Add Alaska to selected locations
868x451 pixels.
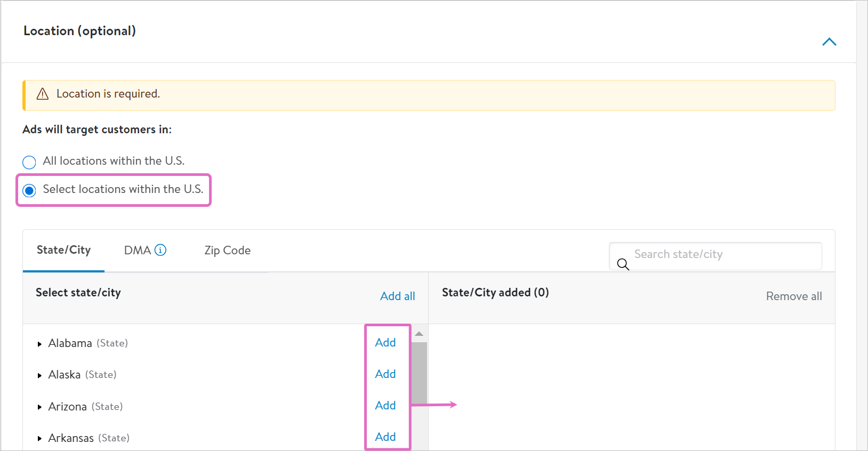coord(385,374)
